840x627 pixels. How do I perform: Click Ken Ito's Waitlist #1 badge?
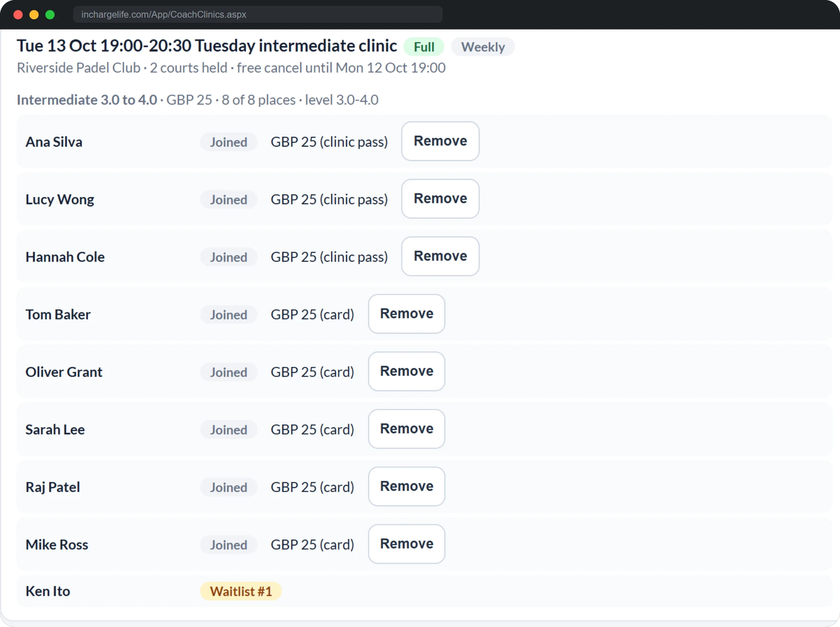click(x=241, y=591)
